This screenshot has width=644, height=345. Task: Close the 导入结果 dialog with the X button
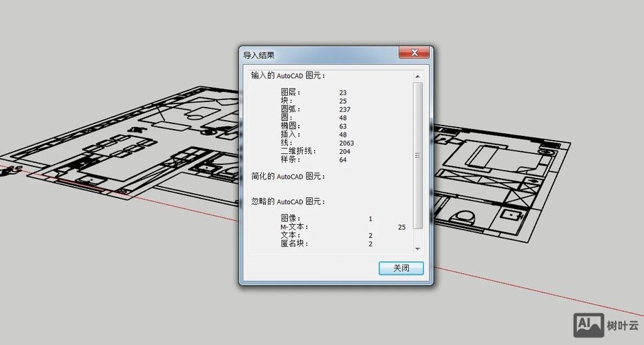414,52
